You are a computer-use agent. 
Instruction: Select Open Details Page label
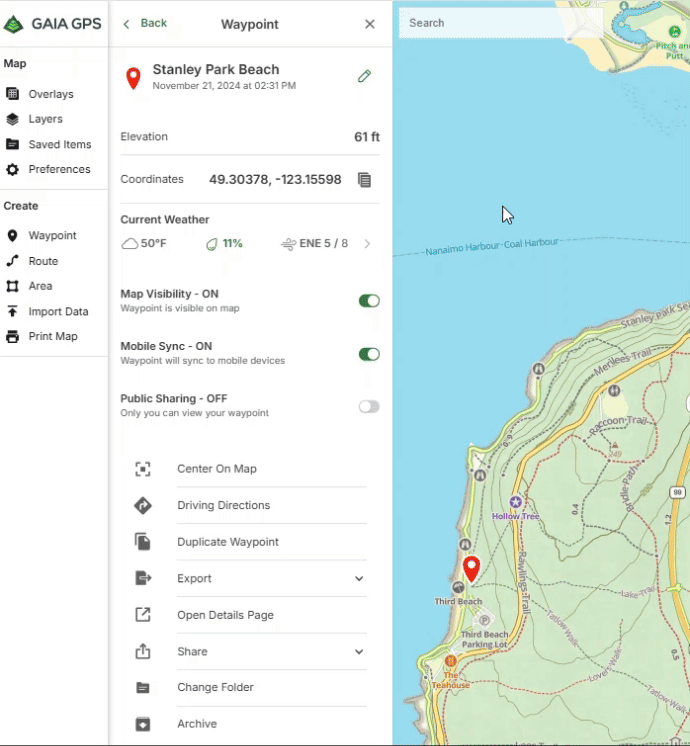[226, 615]
